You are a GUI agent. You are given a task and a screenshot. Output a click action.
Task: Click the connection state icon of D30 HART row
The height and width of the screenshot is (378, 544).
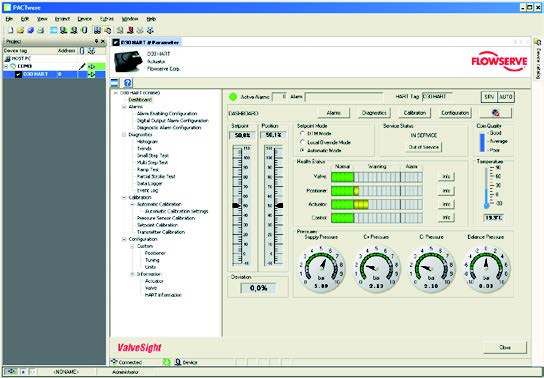point(92,74)
